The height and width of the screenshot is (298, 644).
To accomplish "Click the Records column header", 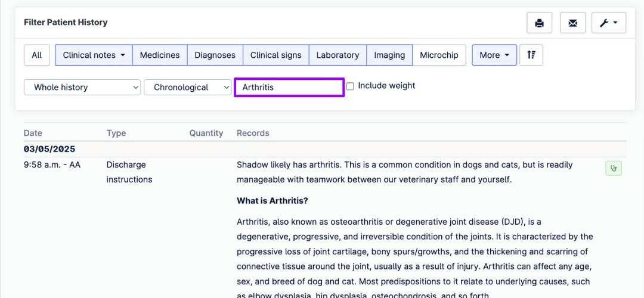I will [253, 133].
